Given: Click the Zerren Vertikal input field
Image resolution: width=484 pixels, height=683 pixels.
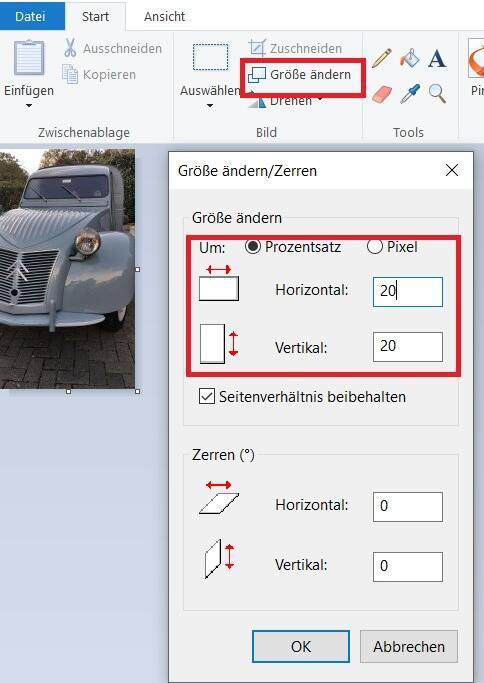Looking at the screenshot, I should click(x=408, y=567).
